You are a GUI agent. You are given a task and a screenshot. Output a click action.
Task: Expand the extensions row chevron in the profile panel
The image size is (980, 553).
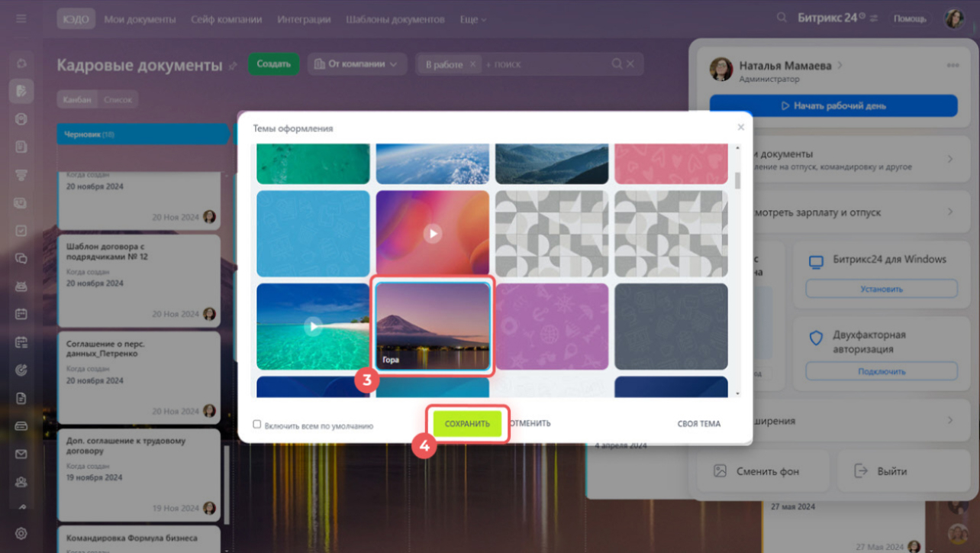[950, 420]
